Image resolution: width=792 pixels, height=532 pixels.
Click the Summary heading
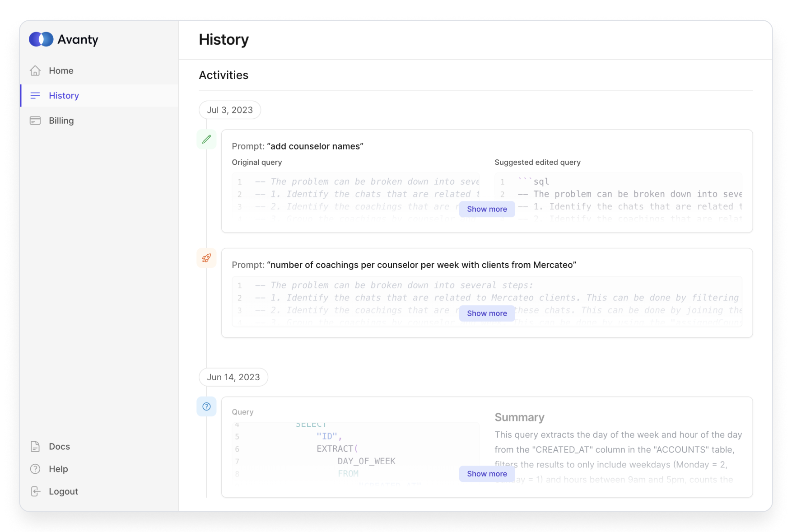click(x=519, y=417)
